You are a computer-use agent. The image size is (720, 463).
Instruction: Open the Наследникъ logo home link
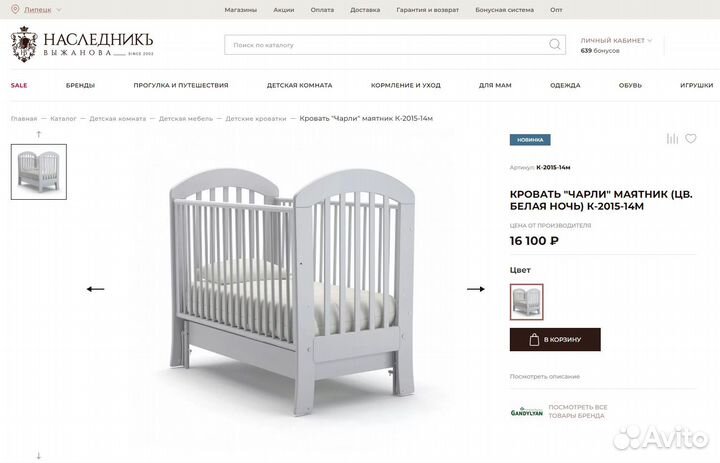[x=82, y=45]
